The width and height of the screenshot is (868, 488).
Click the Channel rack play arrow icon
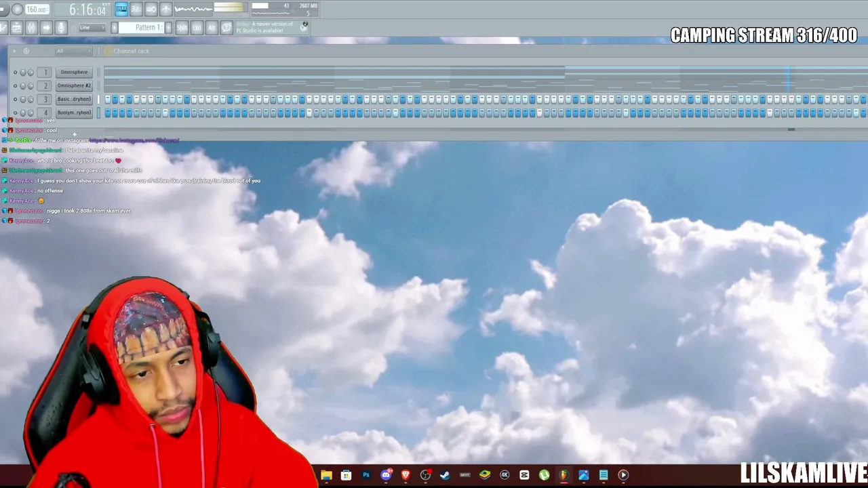15,51
